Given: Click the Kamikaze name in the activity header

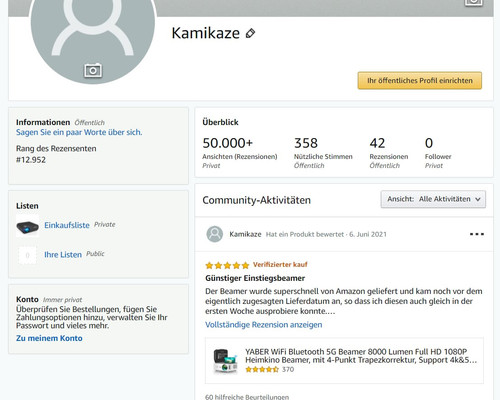Looking at the screenshot, I should point(245,234).
